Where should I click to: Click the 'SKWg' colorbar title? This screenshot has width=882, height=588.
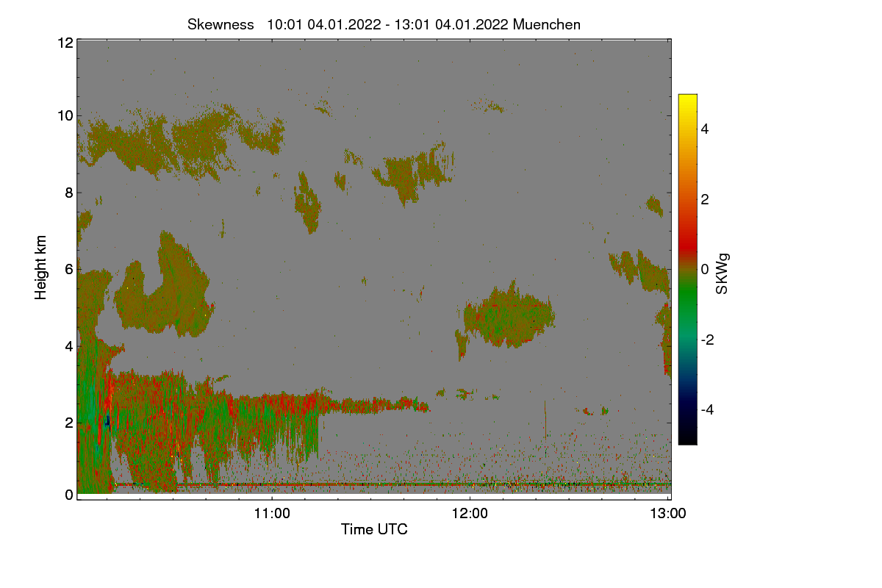coord(723,273)
